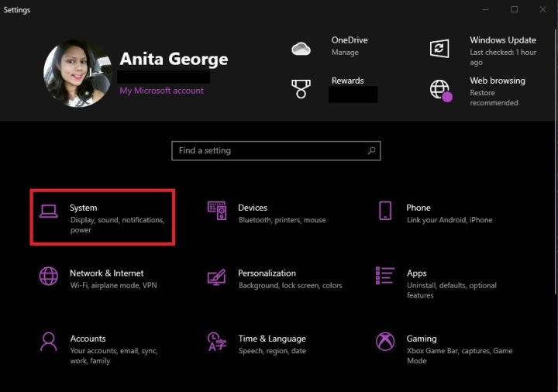Click the Windows Update heading

pyautogui.click(x=503, y=40)
